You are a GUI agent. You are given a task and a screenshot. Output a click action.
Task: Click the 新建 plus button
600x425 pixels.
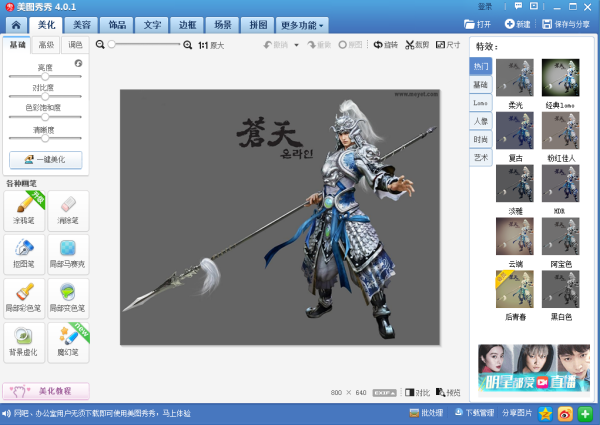(x=517, y=24)
